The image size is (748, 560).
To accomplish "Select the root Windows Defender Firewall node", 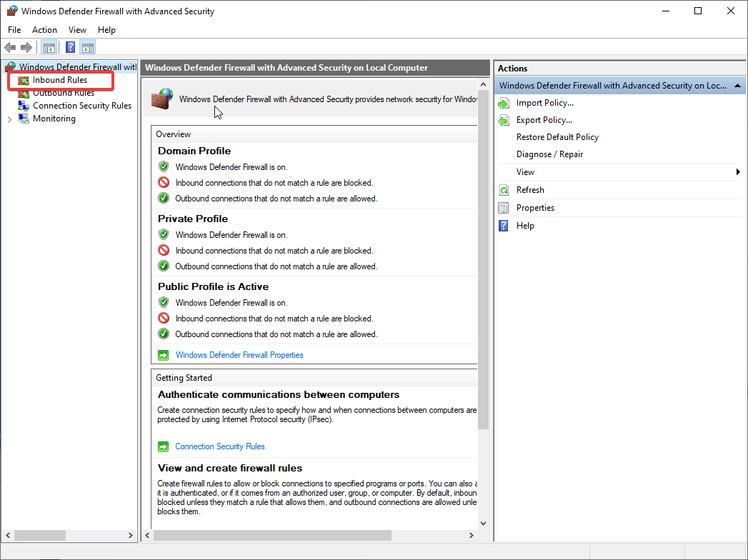I will [77, 66].
